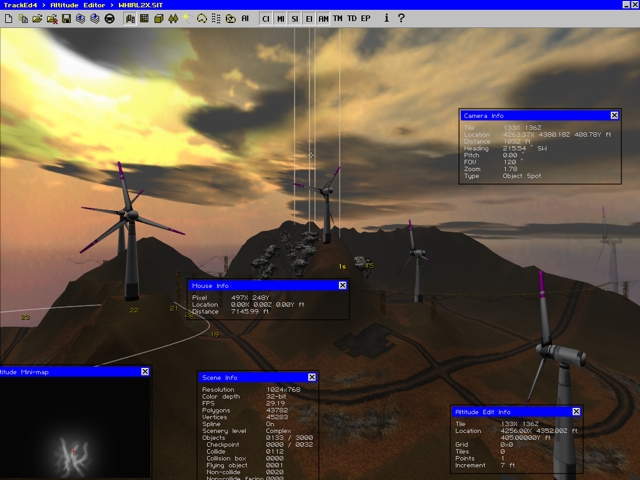This screenshot has height=480, width=640.
Task: Click the info 'i' icon
Action: [387, 18]
